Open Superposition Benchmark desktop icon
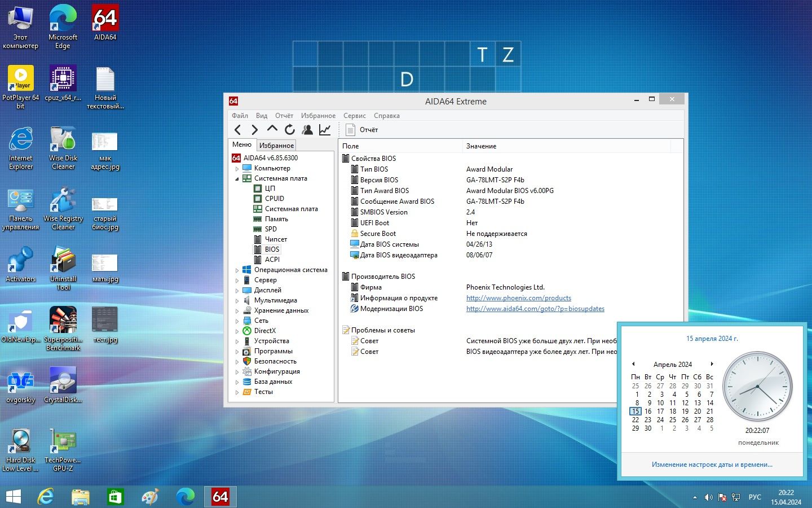 (x=63, y=329)
